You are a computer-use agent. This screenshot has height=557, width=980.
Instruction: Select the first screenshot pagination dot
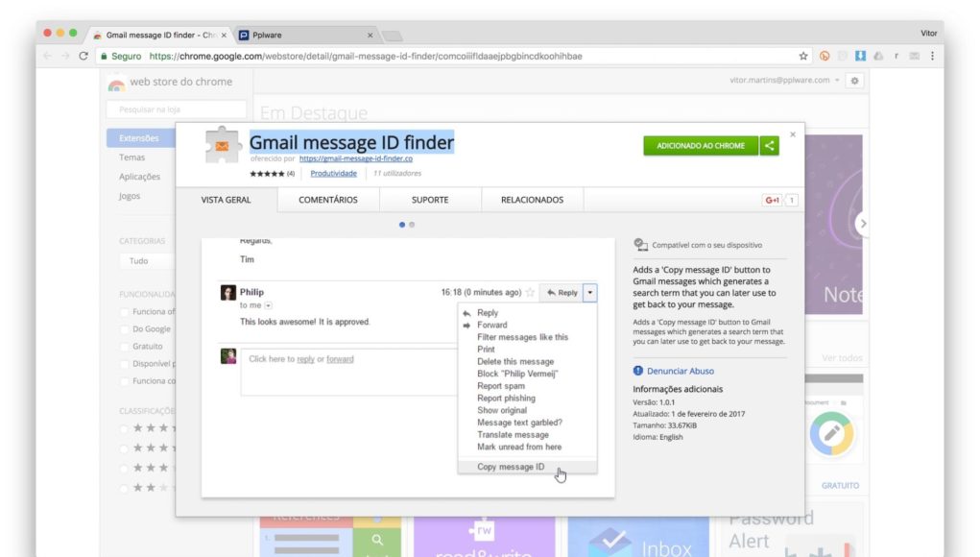pos(402,225)
